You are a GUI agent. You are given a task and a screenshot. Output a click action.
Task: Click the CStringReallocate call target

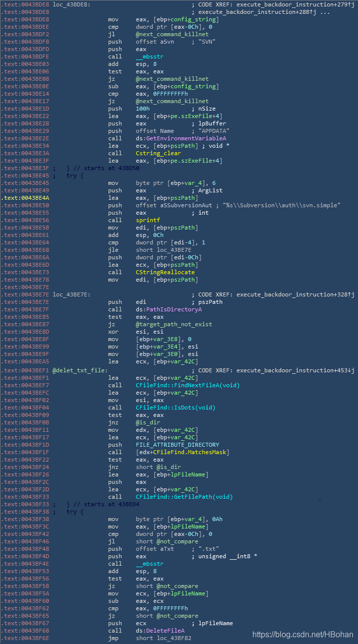coord(165,272)
